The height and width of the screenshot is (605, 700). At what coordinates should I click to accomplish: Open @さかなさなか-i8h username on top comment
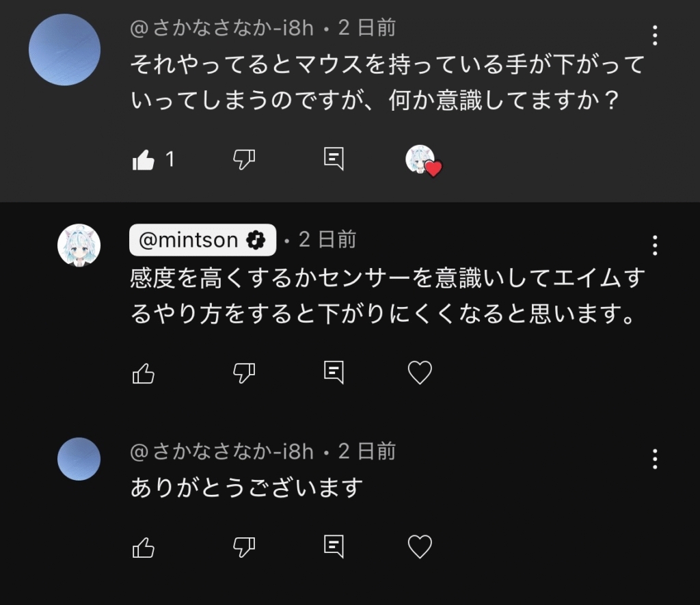(222, 28)
